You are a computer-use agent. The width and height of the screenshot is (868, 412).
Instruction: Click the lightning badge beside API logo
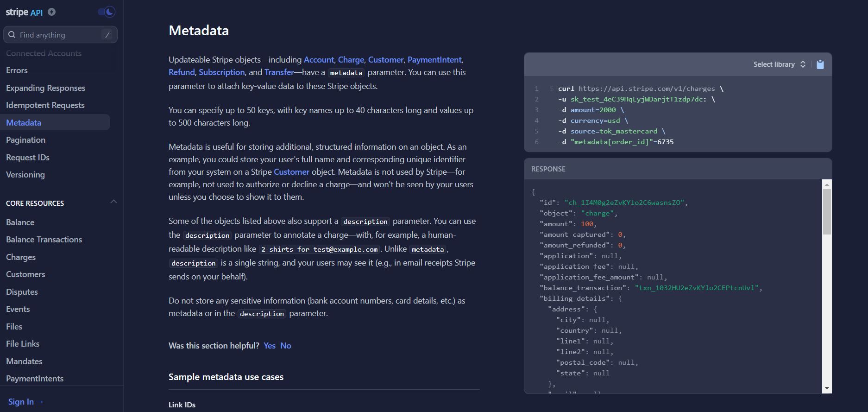pyautogui.click(x=52, y=12)
